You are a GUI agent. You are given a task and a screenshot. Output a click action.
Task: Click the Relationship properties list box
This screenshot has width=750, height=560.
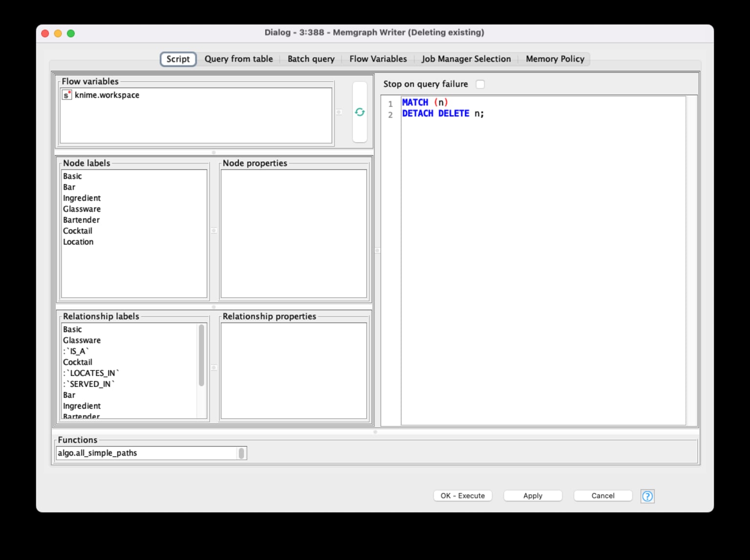tap(293, 371)
